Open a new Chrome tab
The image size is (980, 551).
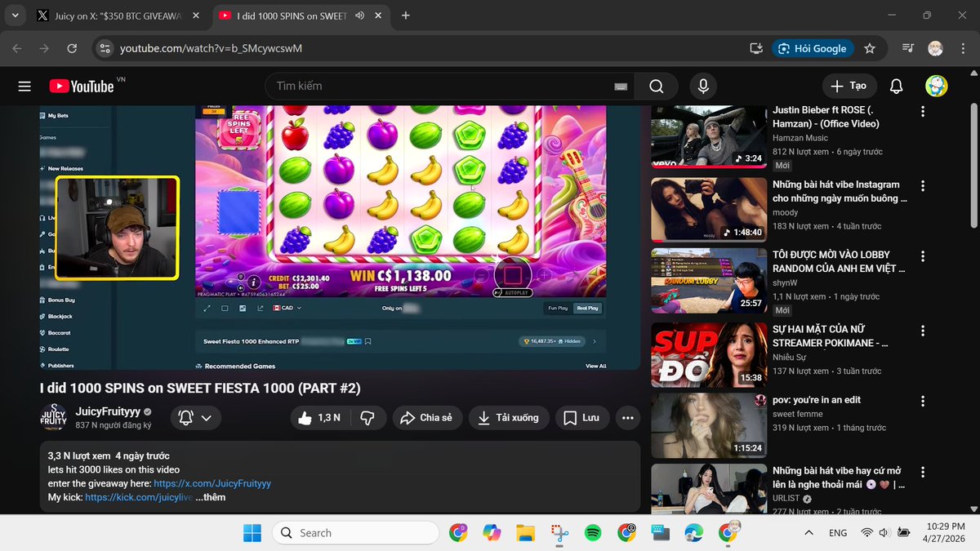(406, 16)
